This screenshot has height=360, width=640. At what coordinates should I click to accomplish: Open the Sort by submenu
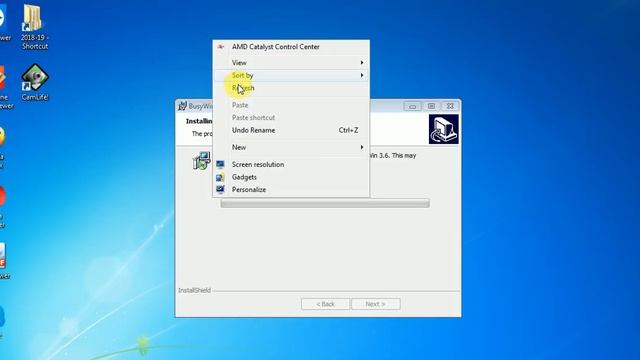(291, 76)
